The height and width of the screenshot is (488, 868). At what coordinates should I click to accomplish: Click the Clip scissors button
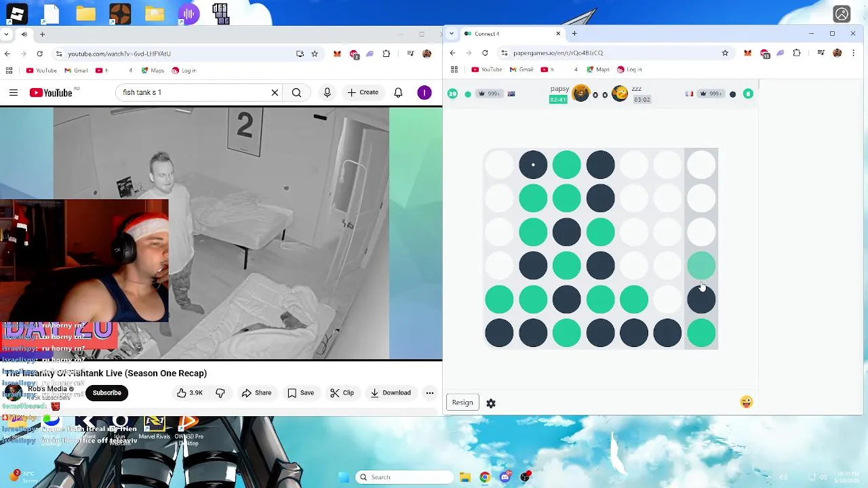pyautogui.click(x=342, y=392)
